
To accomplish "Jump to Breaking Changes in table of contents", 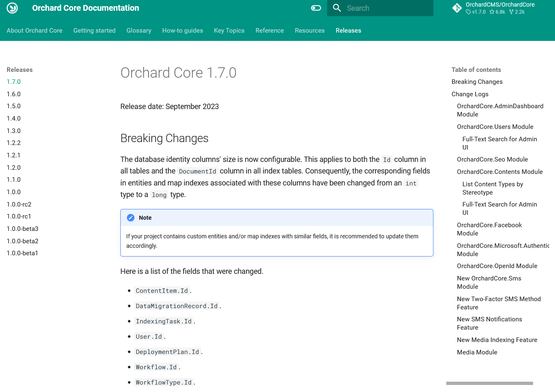I will [x=477, y=82].
